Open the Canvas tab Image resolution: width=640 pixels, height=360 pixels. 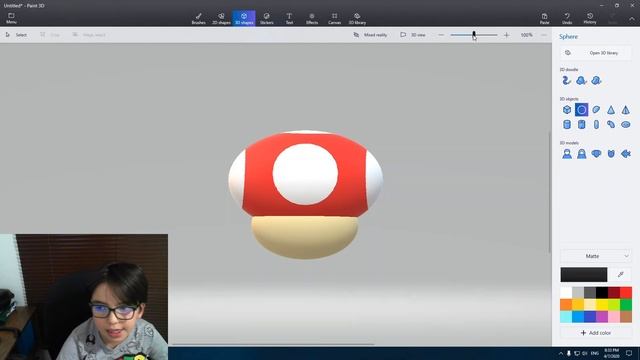(334, 18)
